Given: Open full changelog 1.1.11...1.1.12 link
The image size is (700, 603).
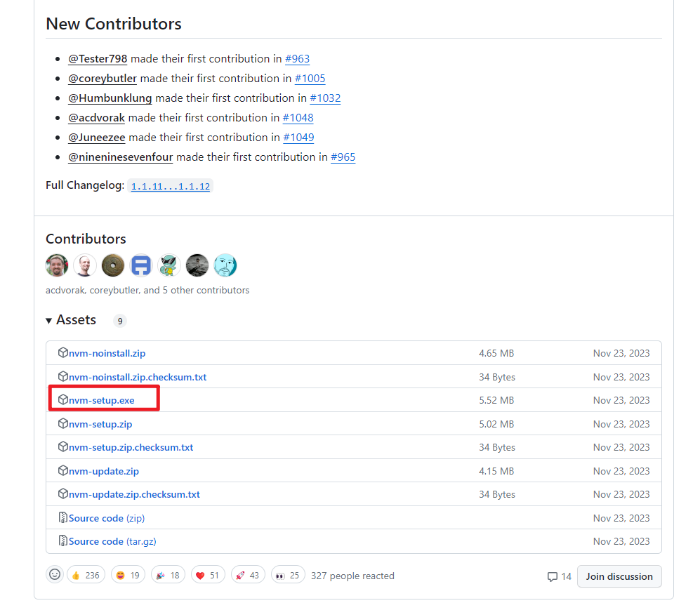Looking at the screenshot, I should point(171,186).
